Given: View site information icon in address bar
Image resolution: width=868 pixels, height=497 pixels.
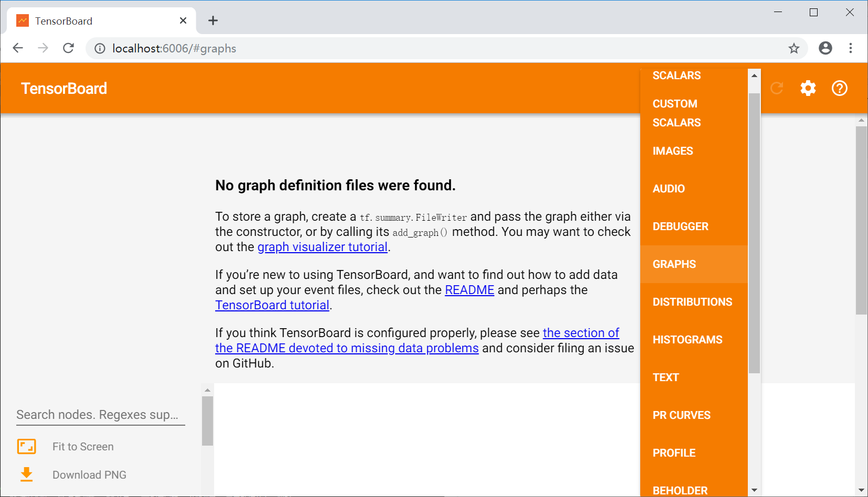Looking at the screenshot, I should (100, 48).
